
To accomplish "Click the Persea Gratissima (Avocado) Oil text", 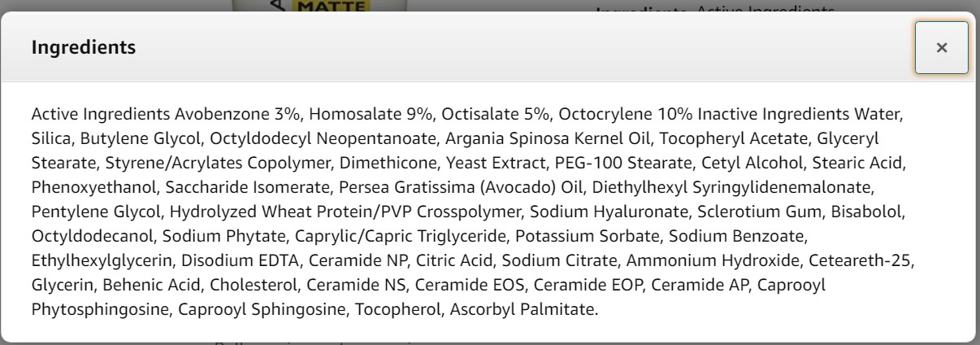I will pyautogui.click(x=452, y=186).
